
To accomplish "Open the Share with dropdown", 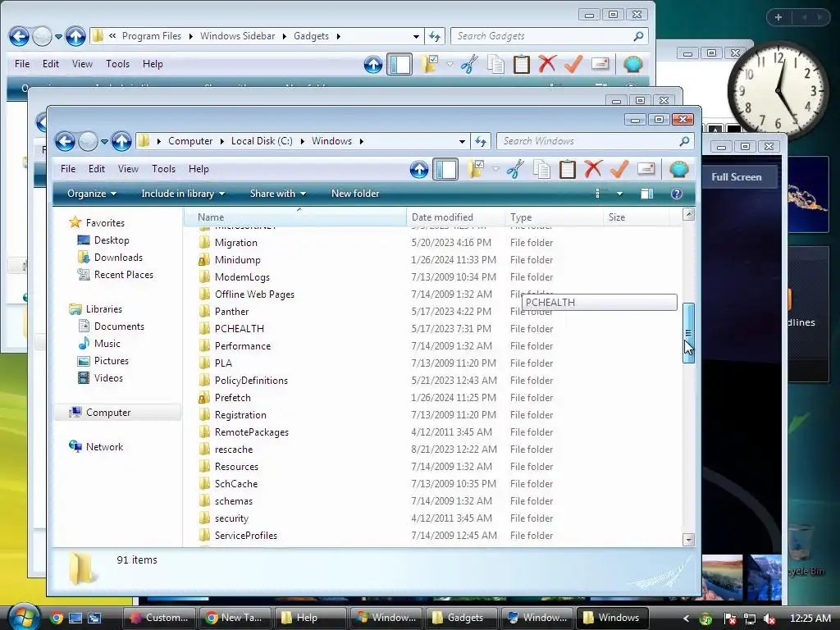I will coord(277,194).
